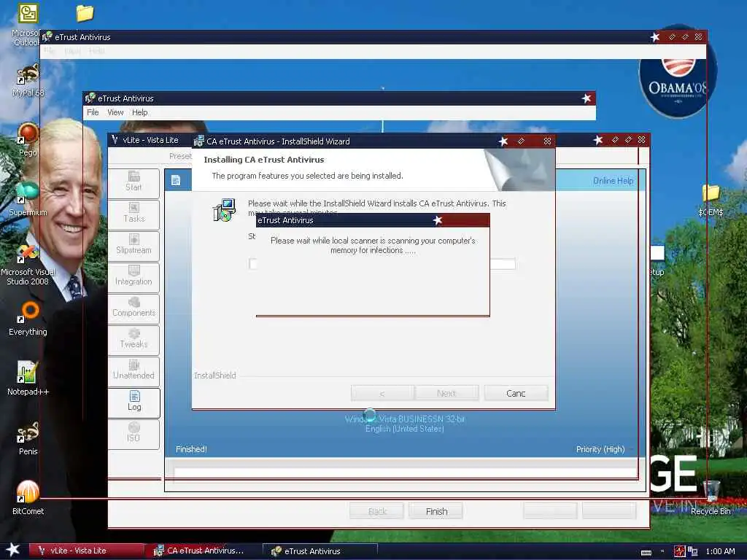Launch Notepad++ from desktop

click(28, 378)
